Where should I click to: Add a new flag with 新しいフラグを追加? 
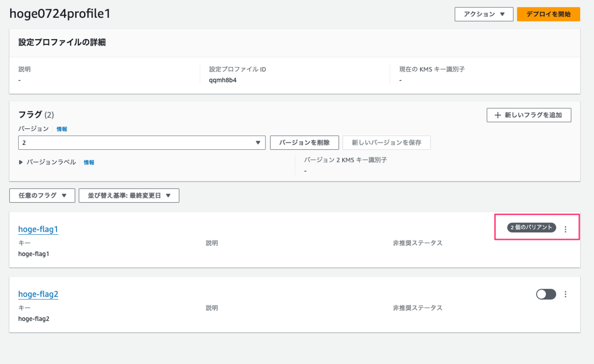[x=529, y=115]
